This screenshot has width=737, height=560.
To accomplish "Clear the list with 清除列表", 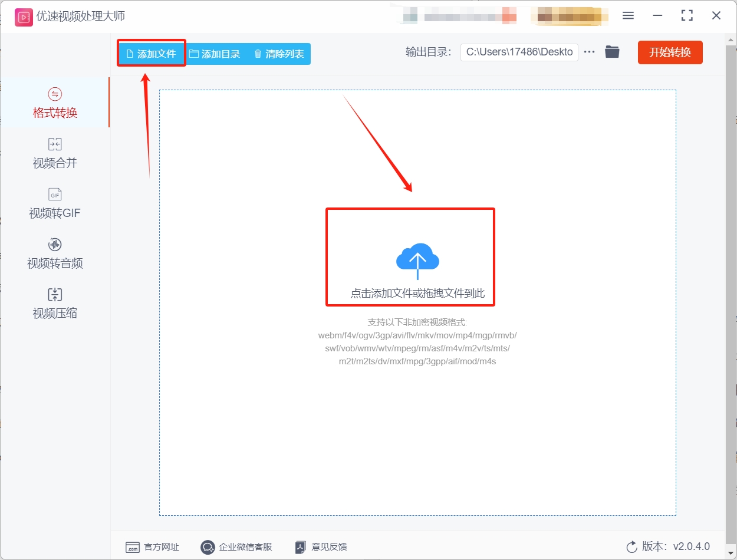I will (279, 54).
